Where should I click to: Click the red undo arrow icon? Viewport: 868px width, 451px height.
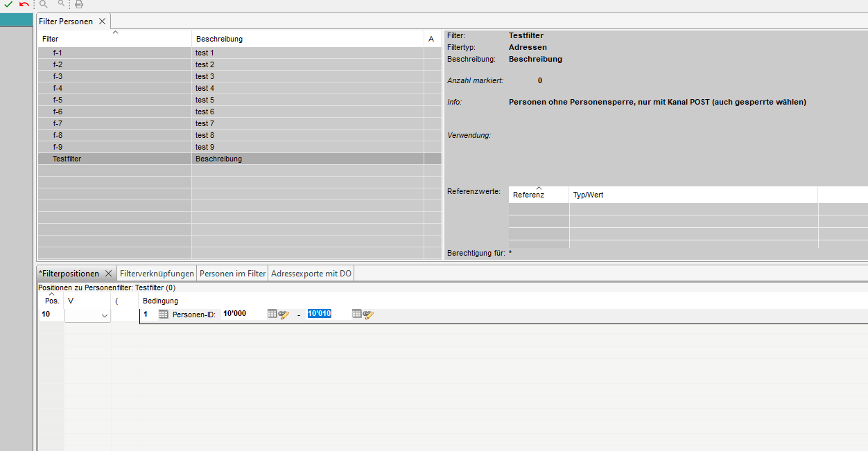pyautogui.click(x=24, y=4)
